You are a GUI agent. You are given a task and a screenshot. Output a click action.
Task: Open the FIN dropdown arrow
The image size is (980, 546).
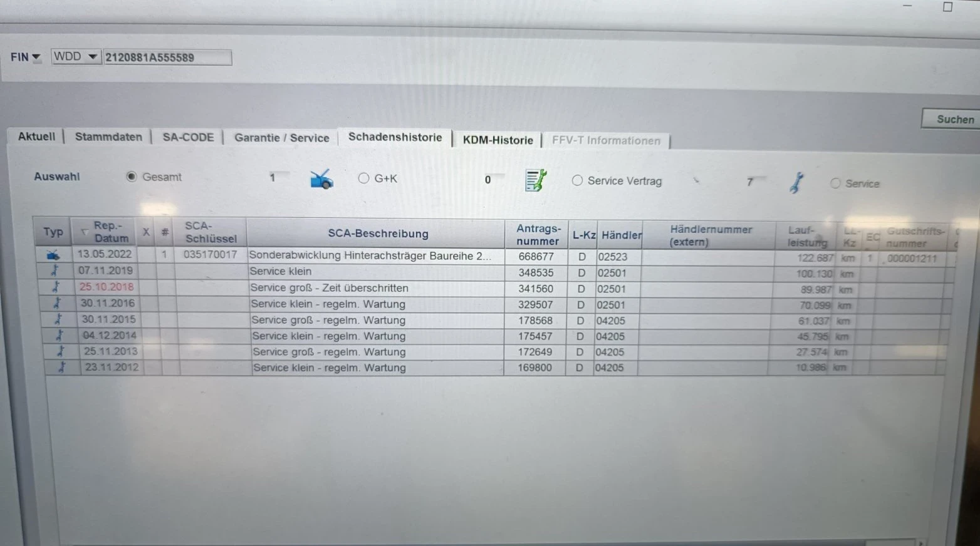[36, 58]
